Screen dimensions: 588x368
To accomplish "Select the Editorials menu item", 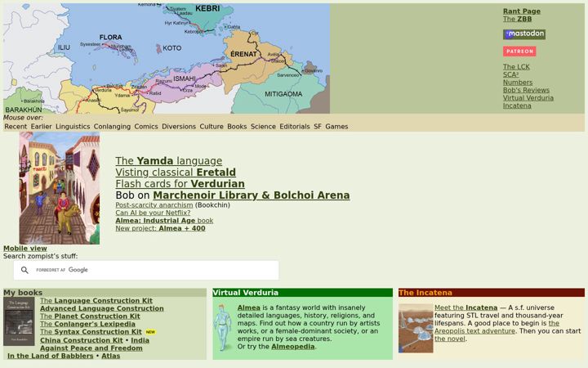I will (x=294, y=127).
